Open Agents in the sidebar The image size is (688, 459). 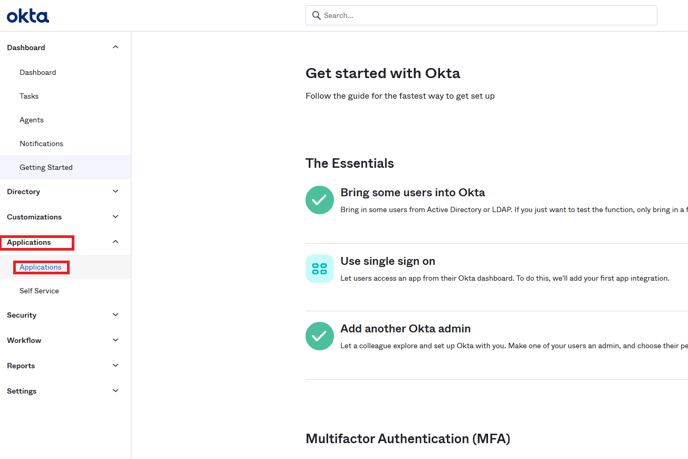point(31,120)
